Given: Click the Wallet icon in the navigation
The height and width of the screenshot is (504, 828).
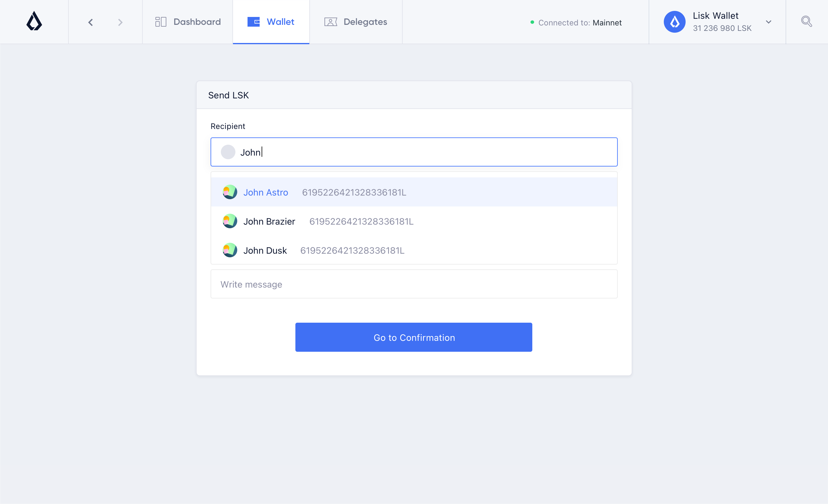Looking at the screenshot, I should click(x=254, y=21).
